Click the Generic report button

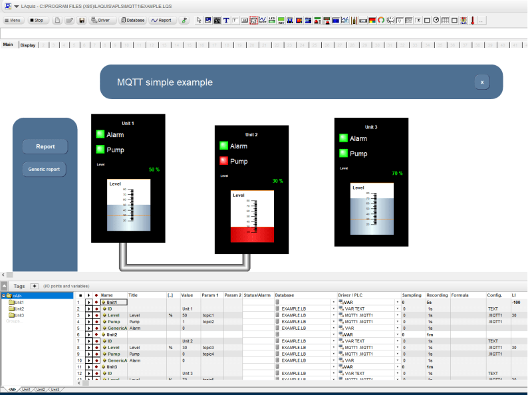[x=44, y=169]
